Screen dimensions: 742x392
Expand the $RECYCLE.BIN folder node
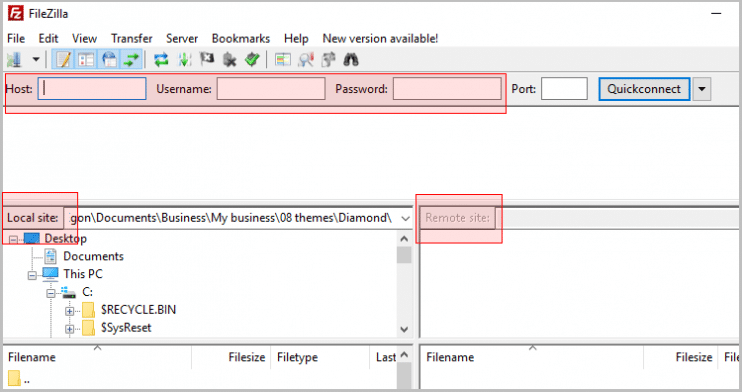70,311
